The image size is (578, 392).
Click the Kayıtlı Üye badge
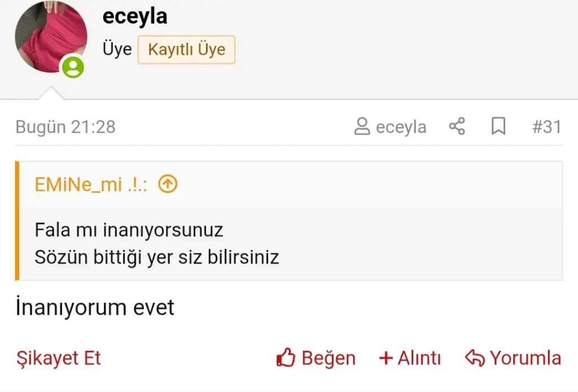[186, 50]
